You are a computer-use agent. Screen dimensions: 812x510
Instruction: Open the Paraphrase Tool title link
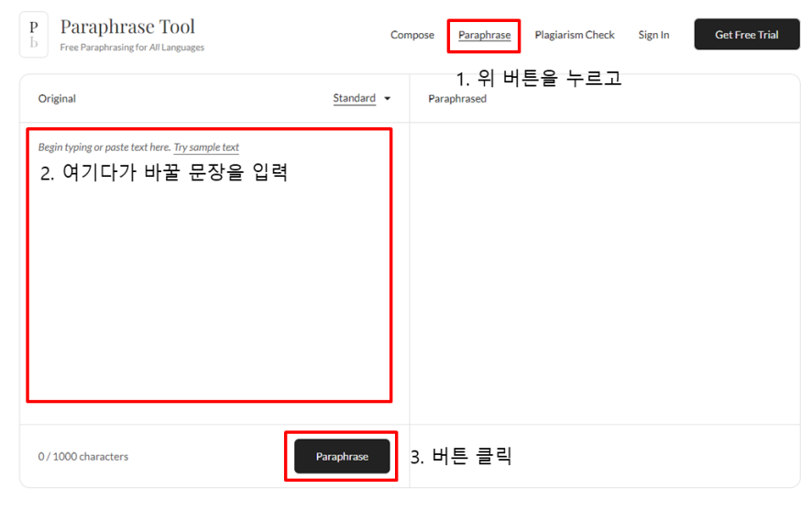pyautogui.click(x=127, y=27)
